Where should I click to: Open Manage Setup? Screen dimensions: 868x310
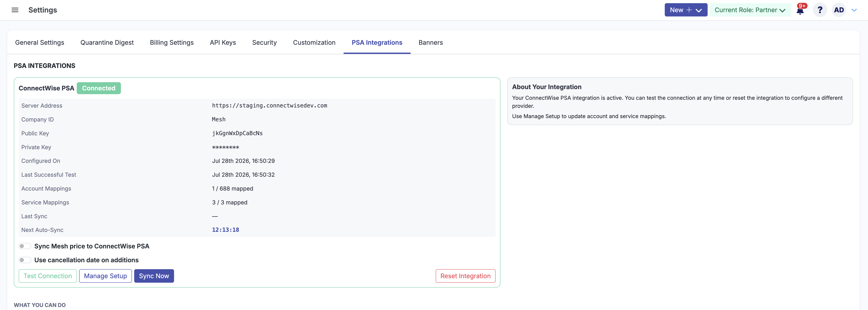(x=106, y=276)
